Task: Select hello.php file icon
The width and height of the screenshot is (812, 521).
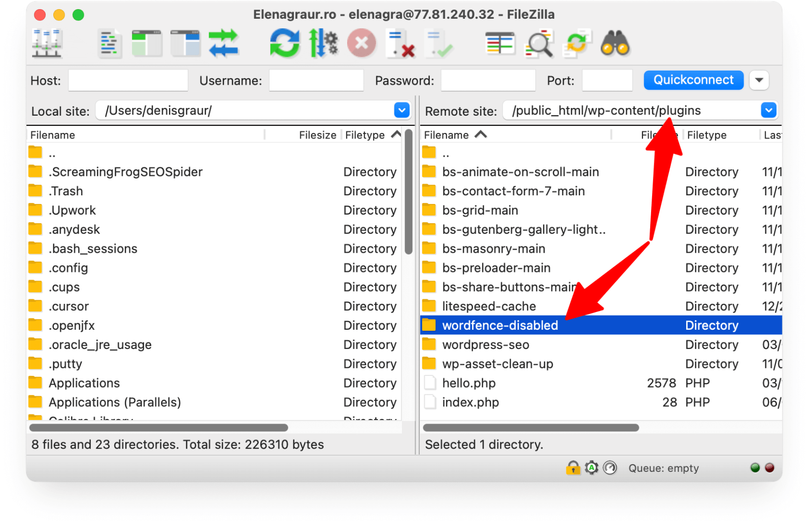Action: coord(429,383)
